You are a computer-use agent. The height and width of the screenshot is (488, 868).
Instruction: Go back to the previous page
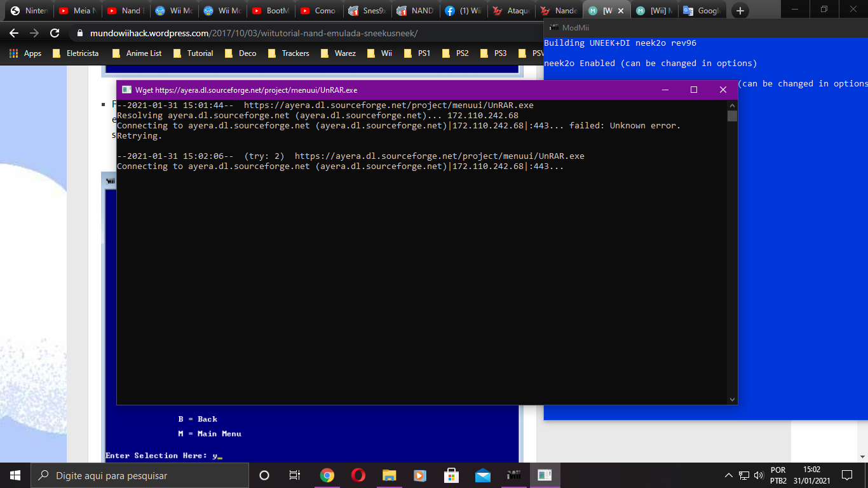(x=14, y=33)
